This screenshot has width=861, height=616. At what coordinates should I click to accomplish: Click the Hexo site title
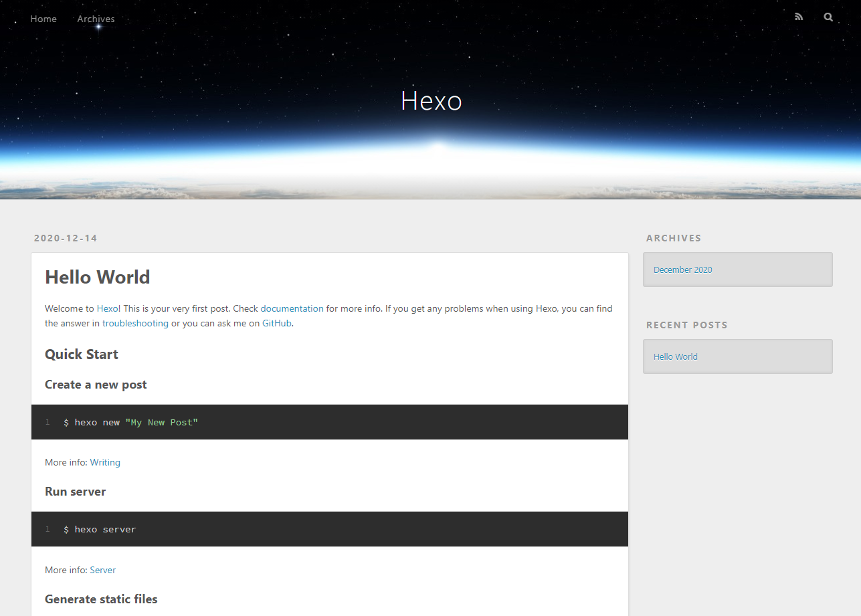tap(432, 101)
